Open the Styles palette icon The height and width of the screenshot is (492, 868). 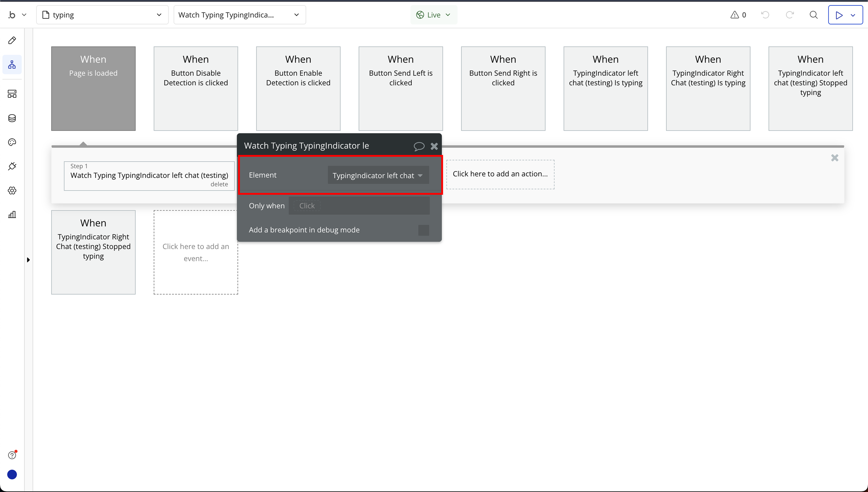[x=12, y=142]
